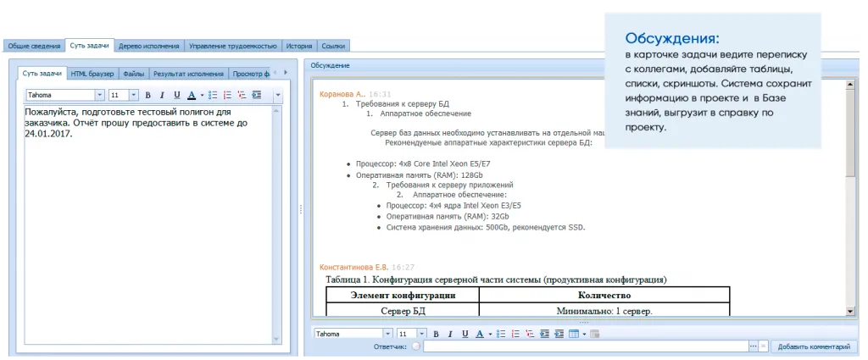
Task: Click underline in the task description toolbar
Action: click(x=175, y=95)
